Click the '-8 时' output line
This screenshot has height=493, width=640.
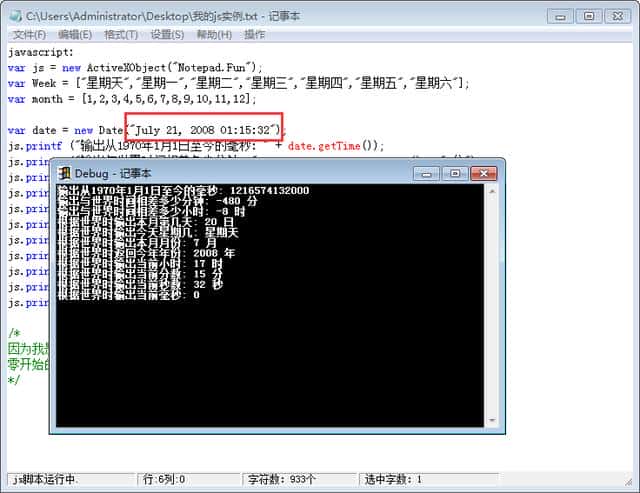[x=151, y=211]
